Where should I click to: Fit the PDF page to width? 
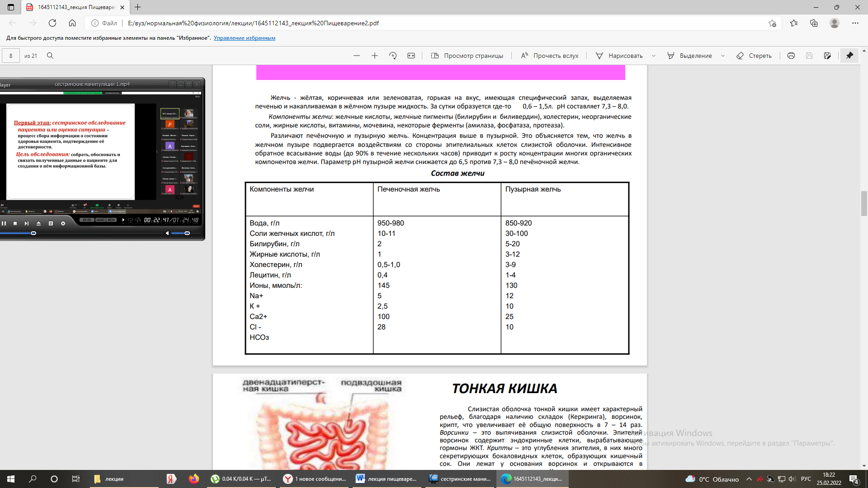coord(411,56)
